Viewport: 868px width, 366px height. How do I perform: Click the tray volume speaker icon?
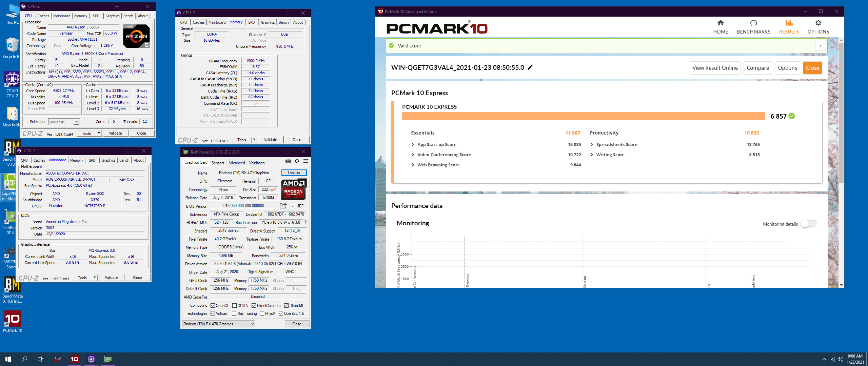click(841, 359)
